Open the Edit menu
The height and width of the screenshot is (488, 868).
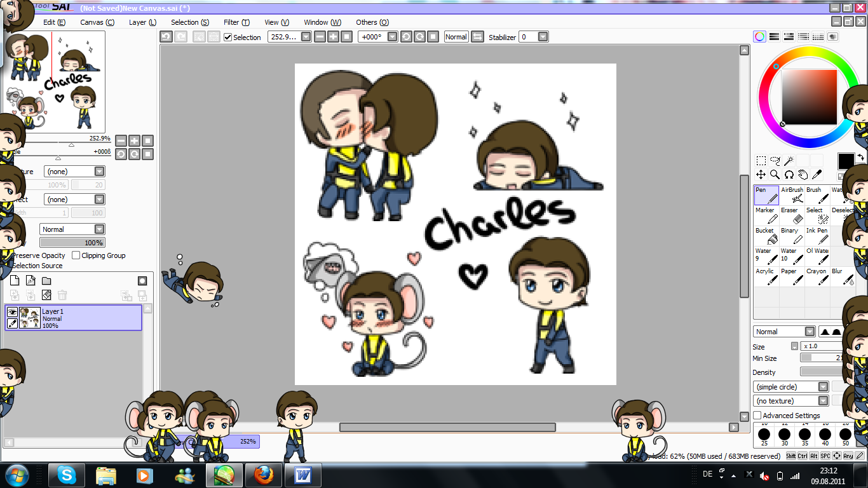[54, 22]
